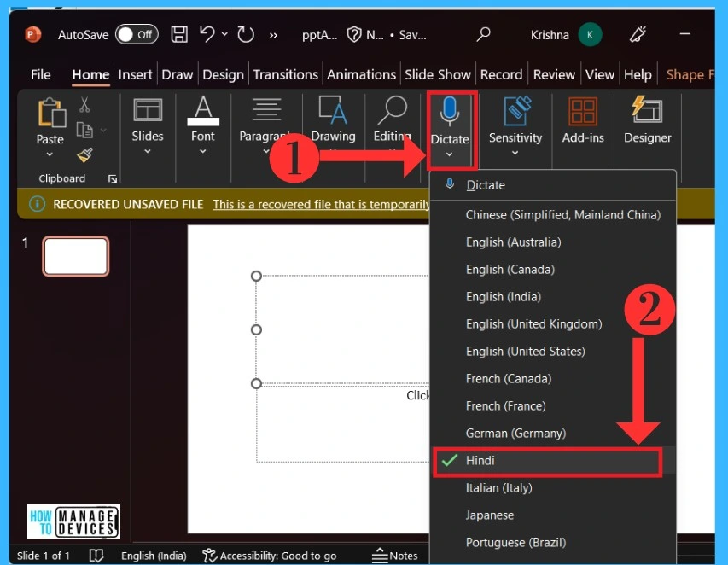The height and width of the screenshot is (565, 728).
Task: Select the checked Hindi language option
Action: click(552, 461)
